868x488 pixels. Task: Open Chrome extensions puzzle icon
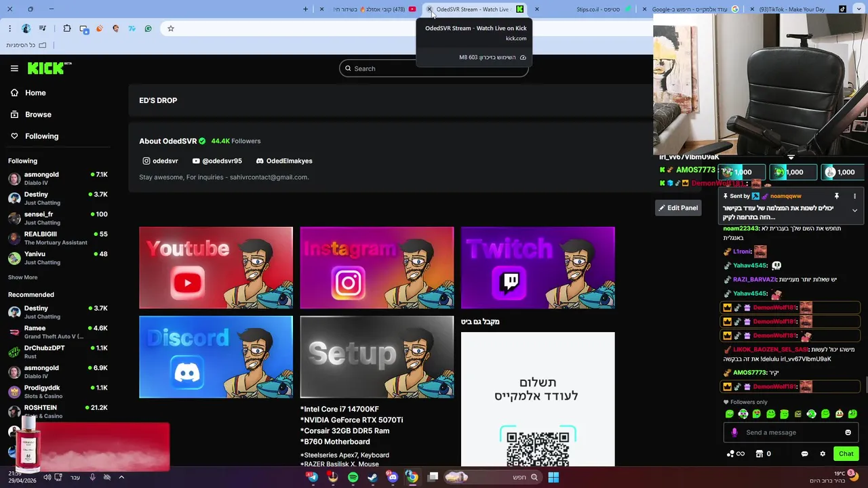point(67,28)
